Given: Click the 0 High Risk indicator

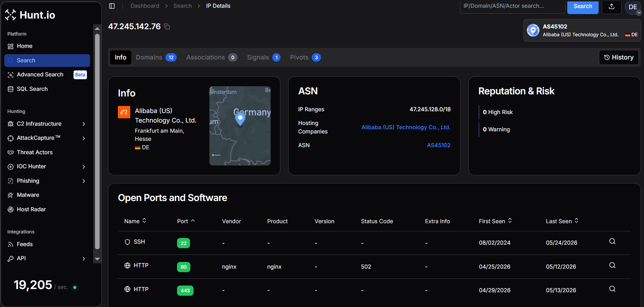Looking at the screenshot, I should point(498,112).
